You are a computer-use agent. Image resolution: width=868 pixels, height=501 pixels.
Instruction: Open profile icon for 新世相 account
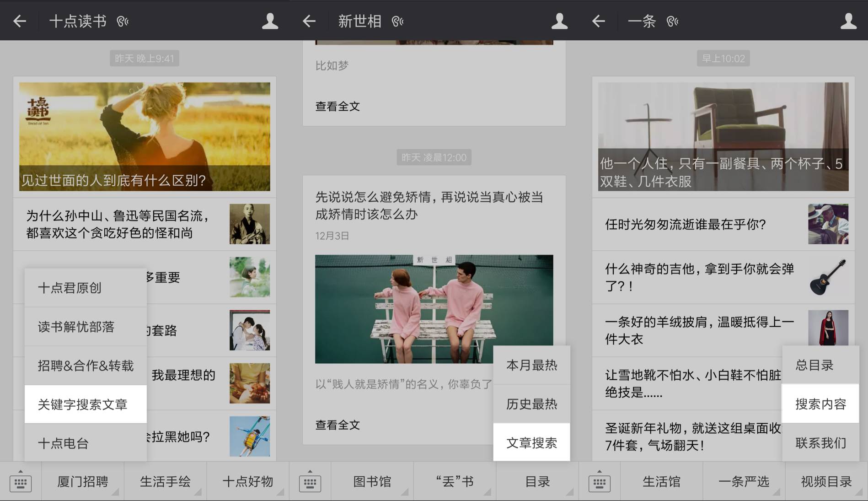click(559, 21)
